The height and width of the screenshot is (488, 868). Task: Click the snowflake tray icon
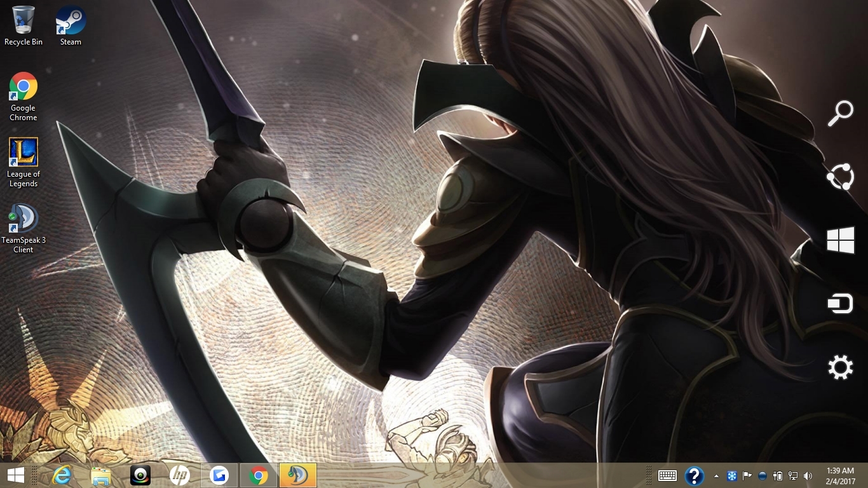coord(732,476)
